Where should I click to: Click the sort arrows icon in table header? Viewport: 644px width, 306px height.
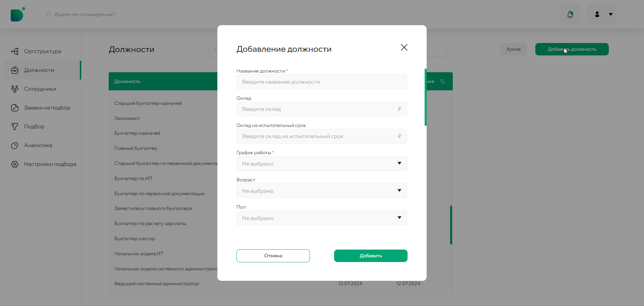pyautogui.click(x=442, y=81)
